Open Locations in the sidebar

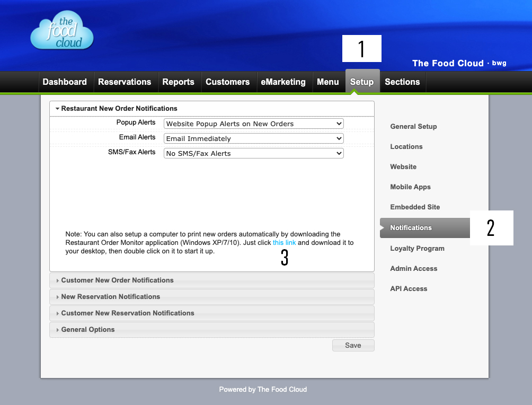pyautogui.click(x=406, y=147)
